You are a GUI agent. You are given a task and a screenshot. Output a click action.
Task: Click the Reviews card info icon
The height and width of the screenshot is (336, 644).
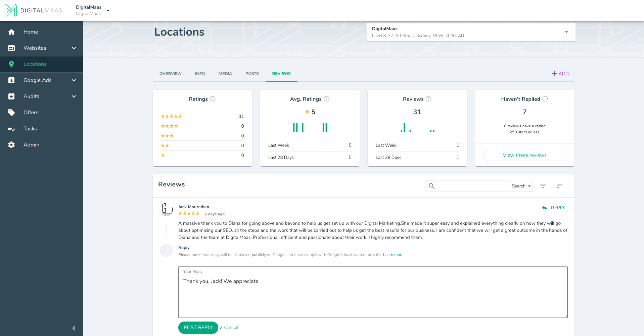[428, 99]
